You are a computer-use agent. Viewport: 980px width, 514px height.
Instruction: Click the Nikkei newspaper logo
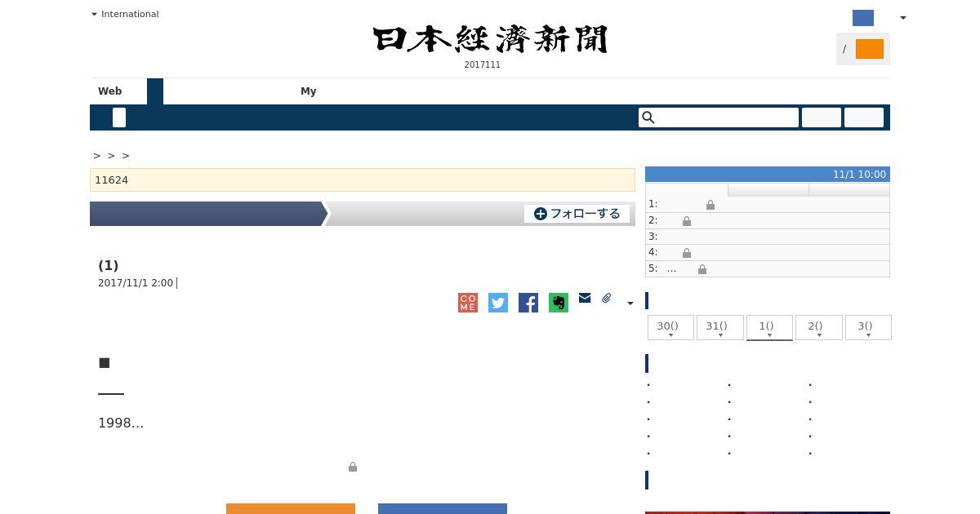[x=490, y=39]
